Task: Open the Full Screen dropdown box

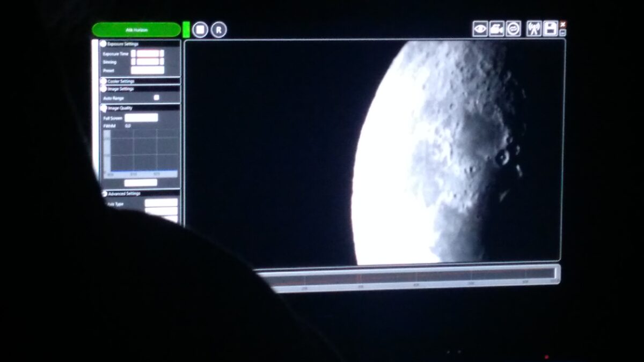Action: coord(142,117)
